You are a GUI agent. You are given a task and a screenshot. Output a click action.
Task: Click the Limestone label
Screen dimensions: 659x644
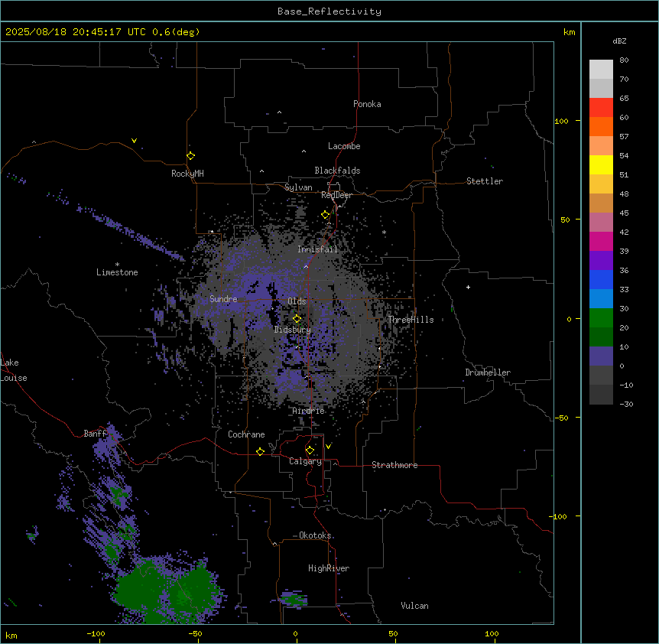pos(117,272)
